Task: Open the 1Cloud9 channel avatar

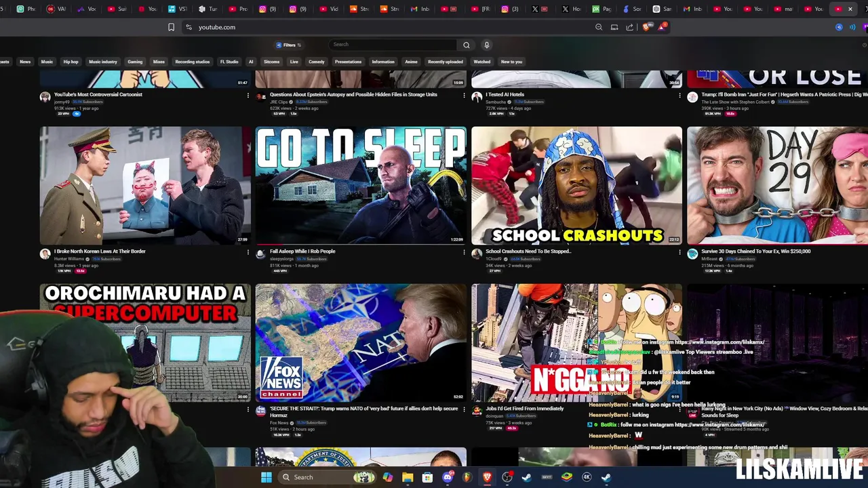Action: [x=477, y=253]
